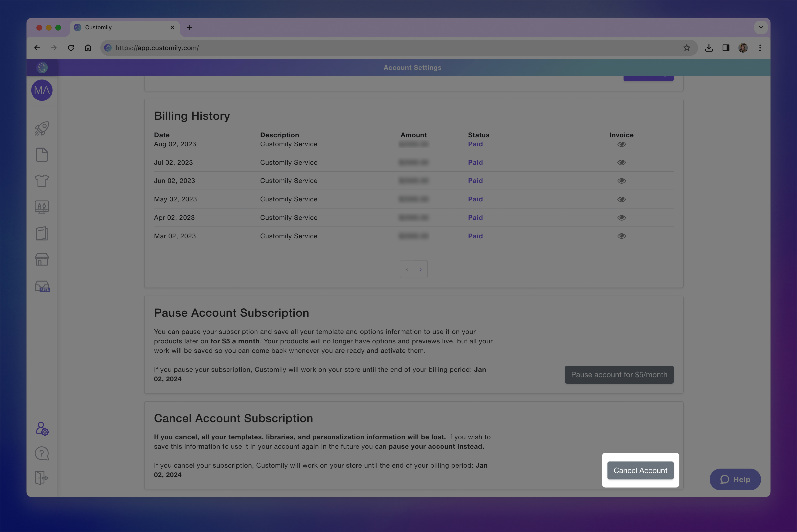This screenshot has width=797, height=532.
Task: Click Paid status for May 02, 2023
Action: [x=475, y=199]
